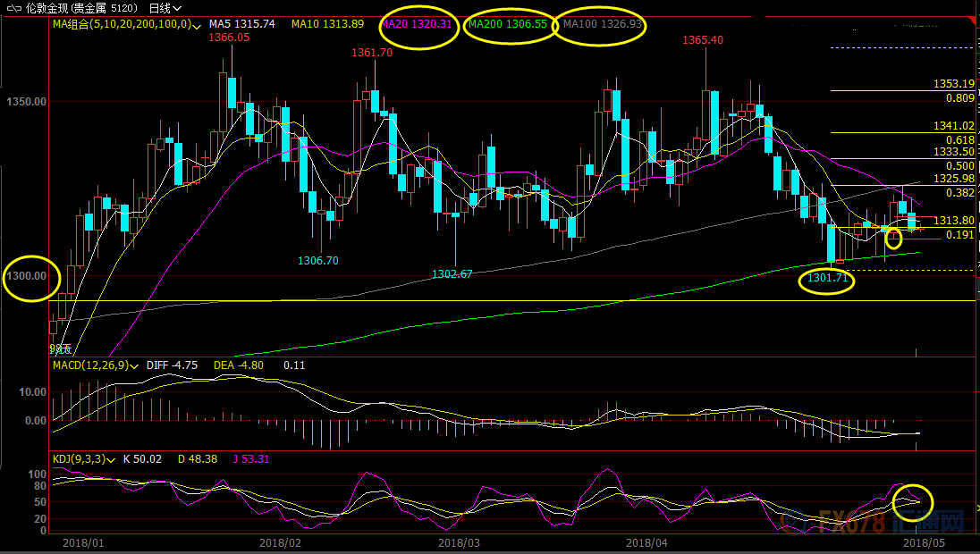The height and width of the screenshot is (554, 980).
Task: Click the 1301.71 low price marker
Action: (x=828, y=280)
